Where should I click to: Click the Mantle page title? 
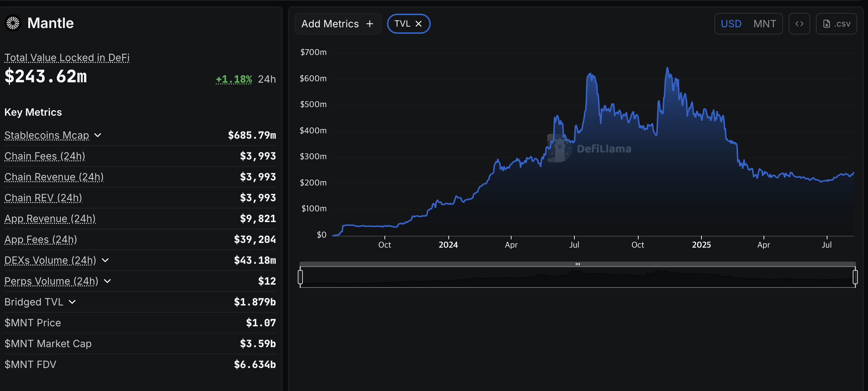click(x=51, y=23)
